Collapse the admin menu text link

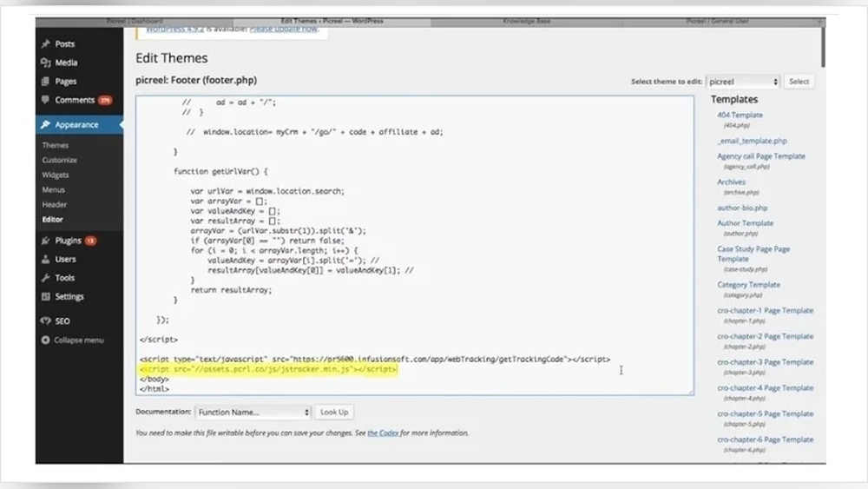(79, 340)
